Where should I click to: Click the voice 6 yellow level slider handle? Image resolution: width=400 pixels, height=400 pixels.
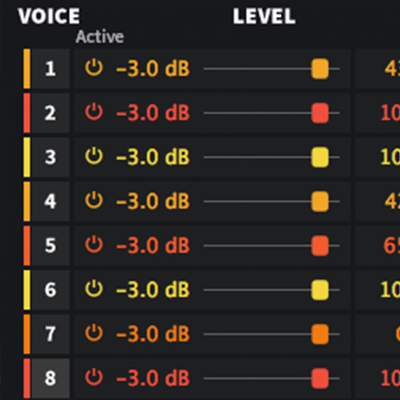click(320, 290)
